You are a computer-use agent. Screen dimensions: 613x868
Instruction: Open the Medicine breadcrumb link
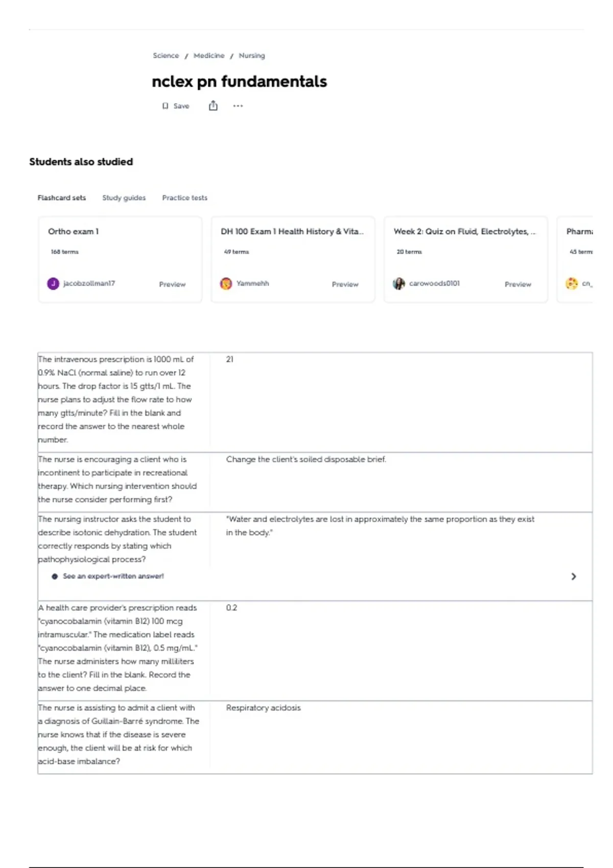(x=209, y=56)
